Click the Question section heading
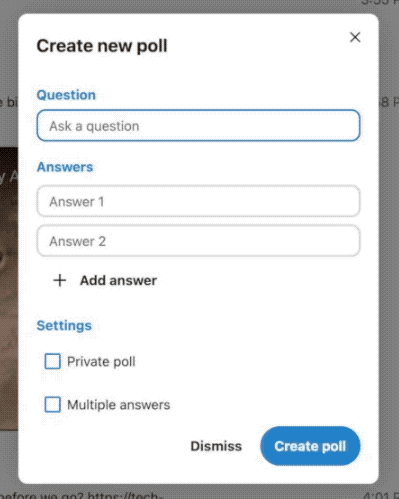Screen dimensions: 399x499 click(66, 95)
